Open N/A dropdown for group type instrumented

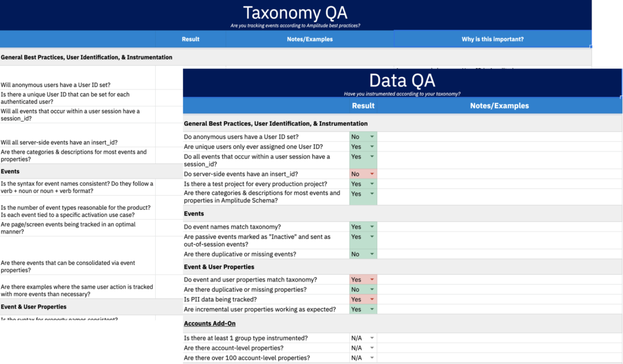[x=372, y=338]
